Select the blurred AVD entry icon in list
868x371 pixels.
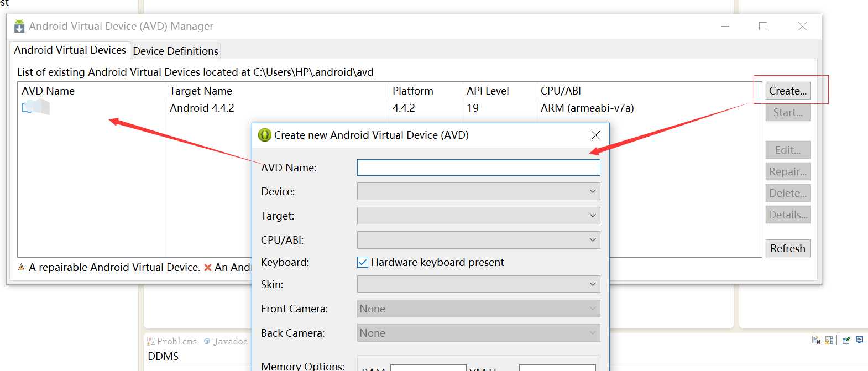36,107
